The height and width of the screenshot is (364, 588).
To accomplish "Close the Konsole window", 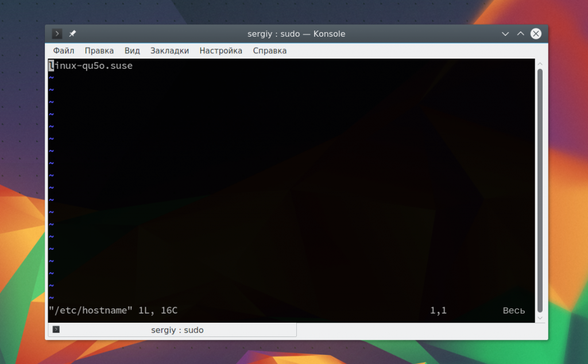I will coord(536,34).
